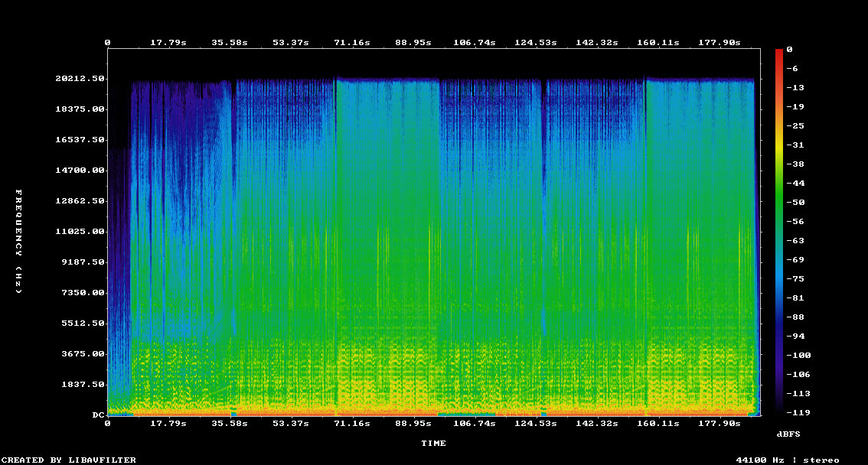Viewport: 868px width, 465px height.
Task: Click the -25 yellow level on color scale
Action: pyautogui.click(x=795, y=126)
